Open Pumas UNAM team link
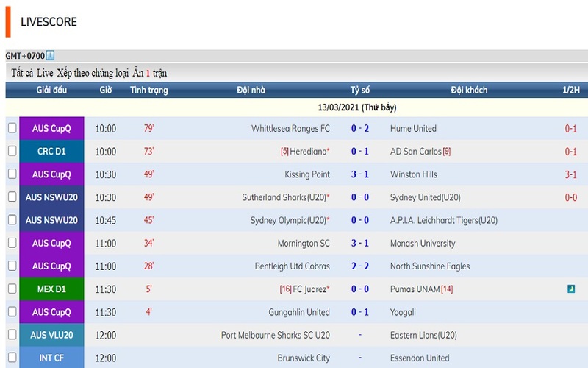The image size is (588, 368). (415, 289)
